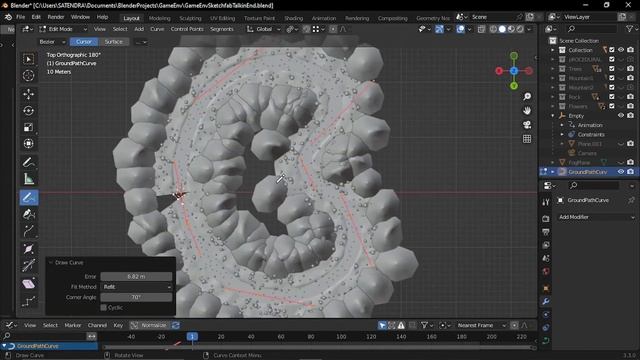Select the Extrude tool
Screen dimensions: 640x360
(x=29, y=231)
